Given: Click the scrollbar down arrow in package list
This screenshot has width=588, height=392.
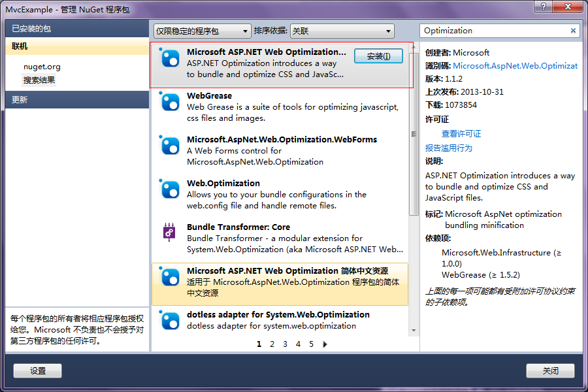Looking at the screenshot, I should pos(414,331).
